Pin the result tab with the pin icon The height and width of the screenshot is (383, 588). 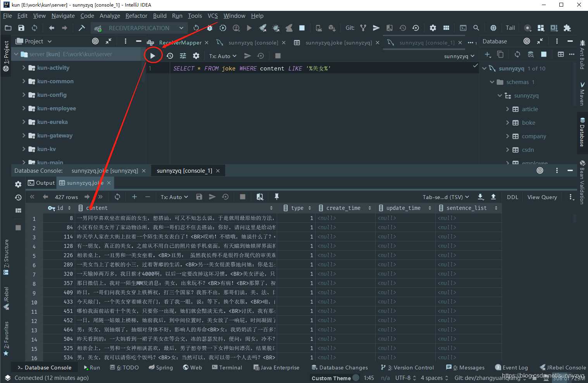click(x=276, y=197)
